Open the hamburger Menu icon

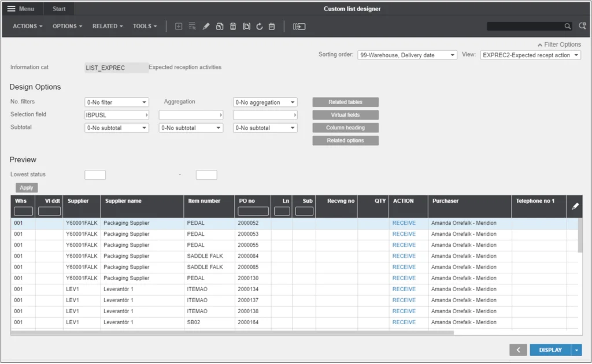12,9
